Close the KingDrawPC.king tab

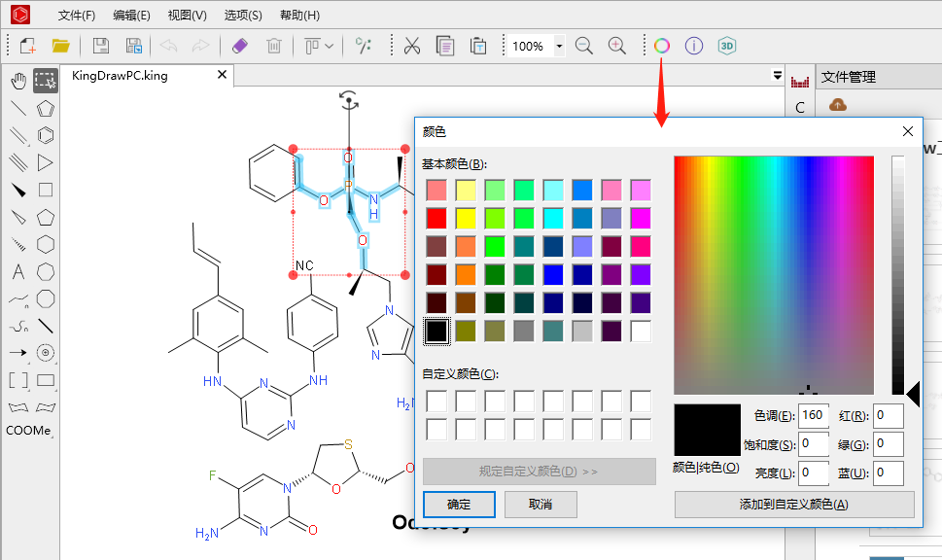point(222,75)
